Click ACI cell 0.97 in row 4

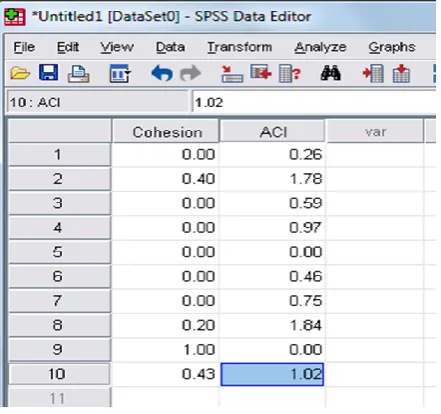tap(272, 228)
